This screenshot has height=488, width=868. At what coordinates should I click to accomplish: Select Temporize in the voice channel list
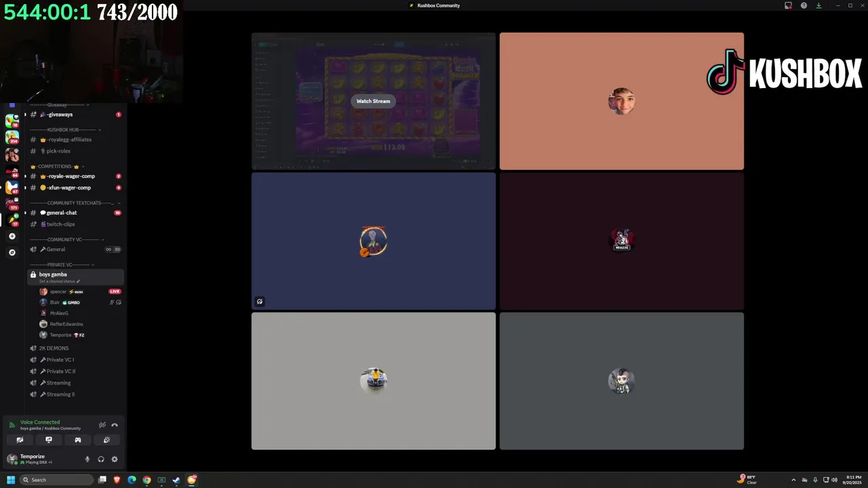click(x=80, y=335)
